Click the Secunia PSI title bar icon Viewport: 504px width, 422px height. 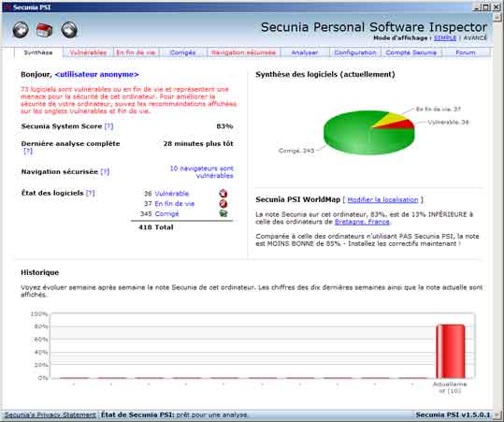coord(7,7)
